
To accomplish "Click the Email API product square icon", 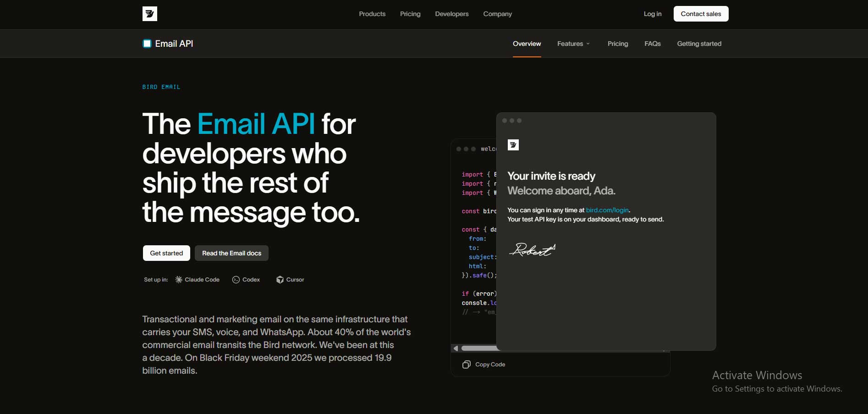I will tap(147, 44).
